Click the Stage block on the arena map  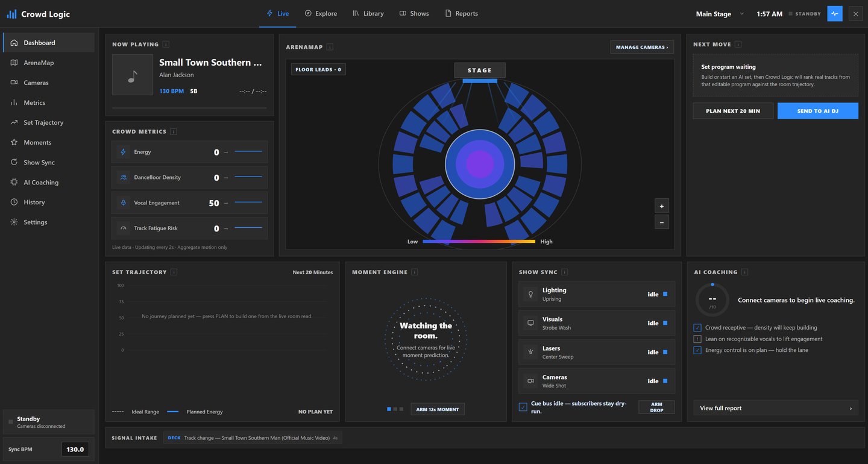tap(480, 71)
